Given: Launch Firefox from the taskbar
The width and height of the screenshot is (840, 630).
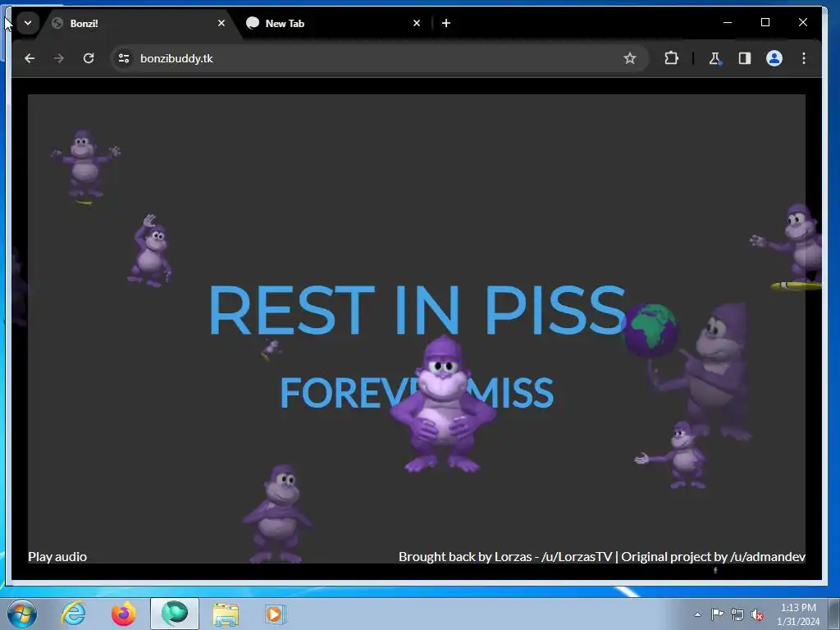Looking at the screenshot, I should 124,614.
